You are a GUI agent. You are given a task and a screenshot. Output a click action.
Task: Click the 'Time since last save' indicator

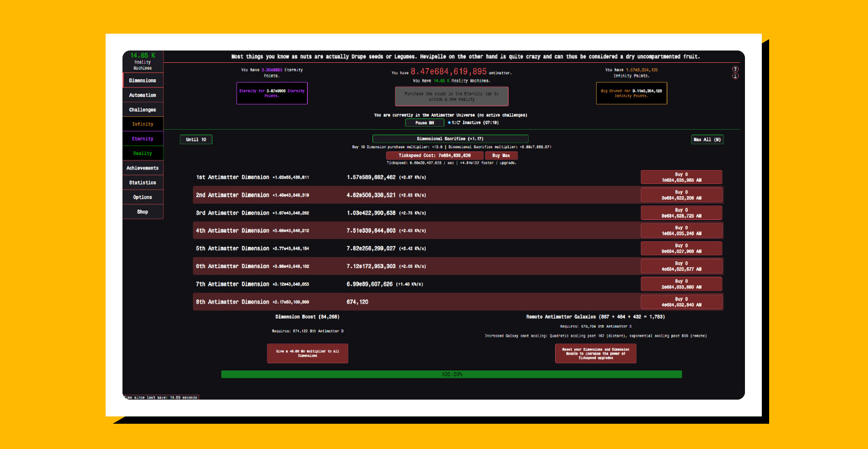point(161,397)
